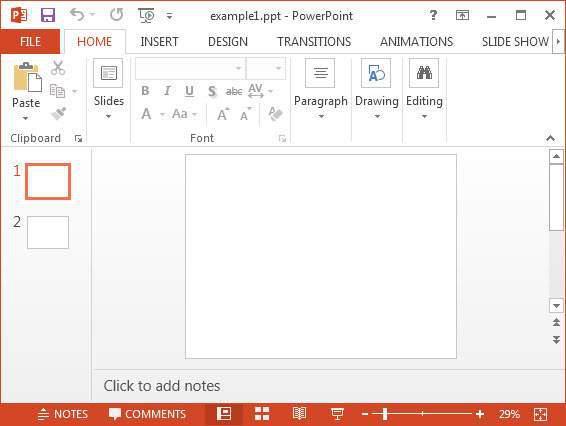Click the zoom slider handle
Image resolution: width=566 pixels, height=426 pixels.
(385, 414)
